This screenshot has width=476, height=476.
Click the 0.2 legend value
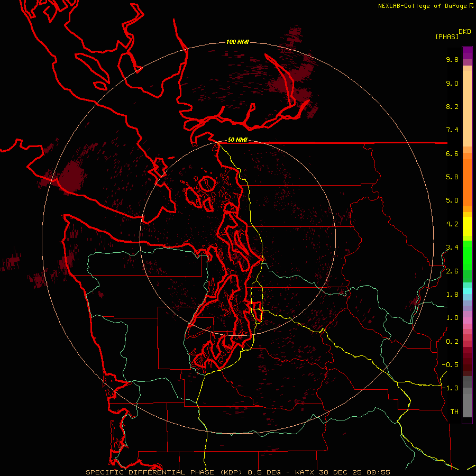click(x=452, y=342)
